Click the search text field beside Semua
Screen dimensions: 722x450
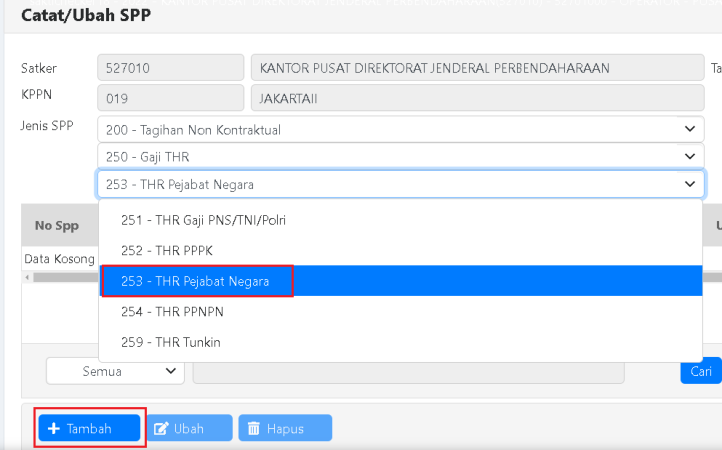click(408, 371)
